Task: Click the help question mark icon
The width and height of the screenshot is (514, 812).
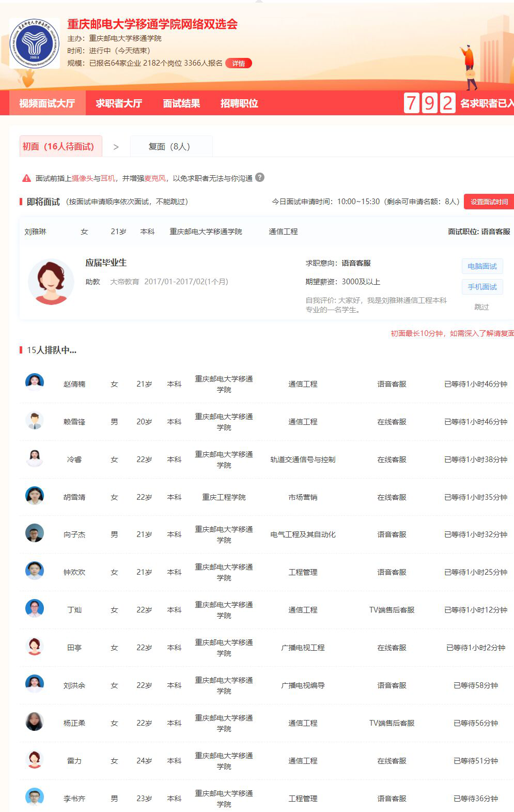Action: [260, 177]
